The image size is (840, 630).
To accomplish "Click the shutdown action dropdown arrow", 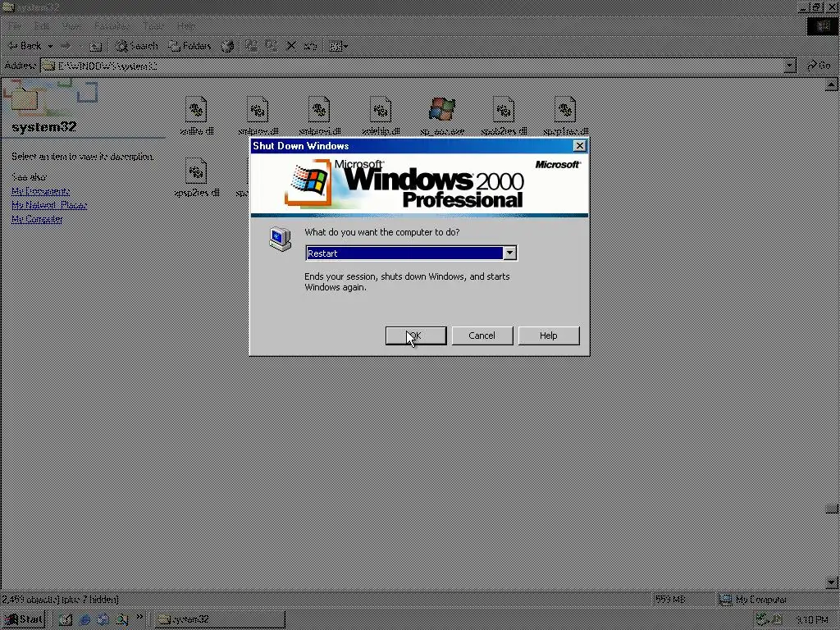I will pos(510,253).
